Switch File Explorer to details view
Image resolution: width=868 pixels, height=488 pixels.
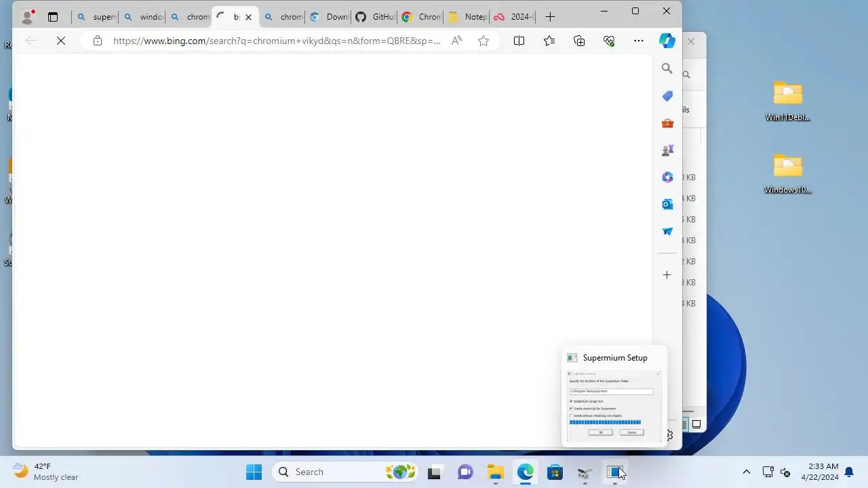685,425
